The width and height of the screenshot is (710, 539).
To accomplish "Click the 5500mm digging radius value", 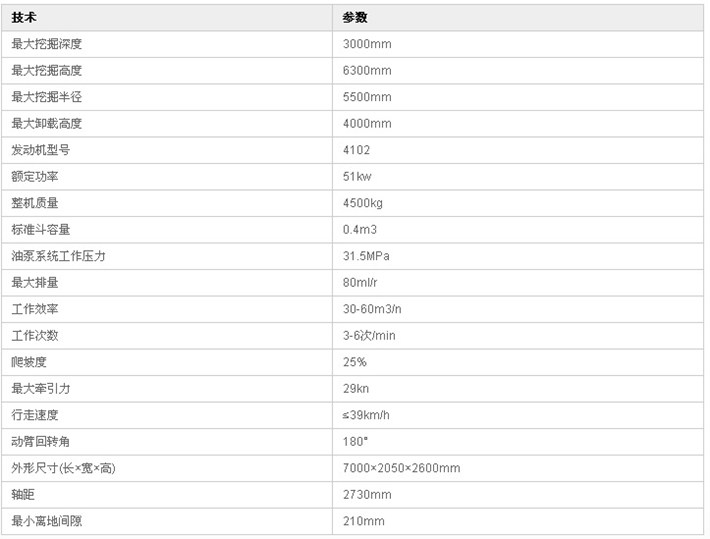I will 367,97.
